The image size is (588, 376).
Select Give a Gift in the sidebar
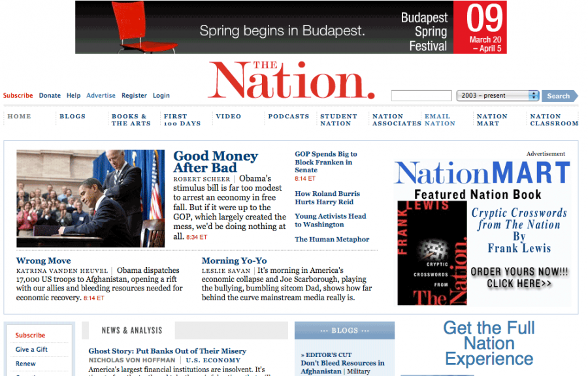coord(31,349)
